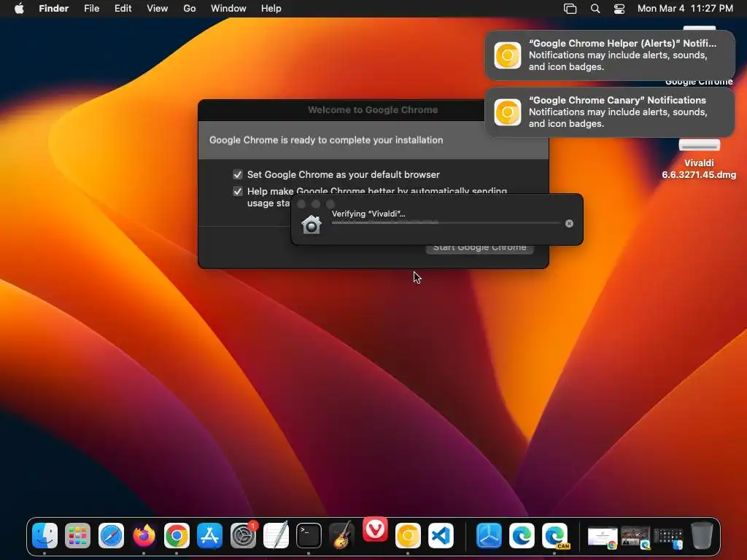
Task: Click the Gatekeeper house icon in verify dialog
Action: (x=311, y=225)
